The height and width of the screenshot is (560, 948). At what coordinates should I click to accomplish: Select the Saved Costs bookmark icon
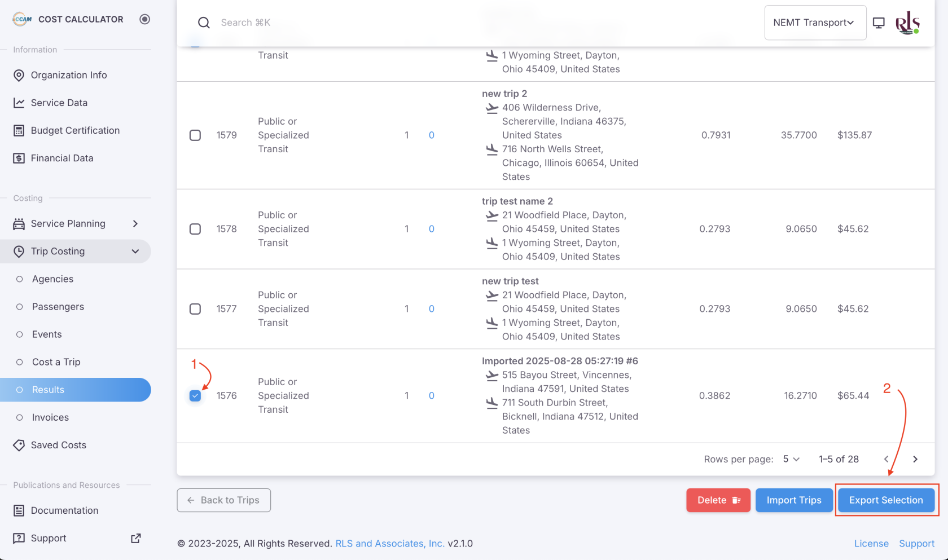[x=19, y=445]
